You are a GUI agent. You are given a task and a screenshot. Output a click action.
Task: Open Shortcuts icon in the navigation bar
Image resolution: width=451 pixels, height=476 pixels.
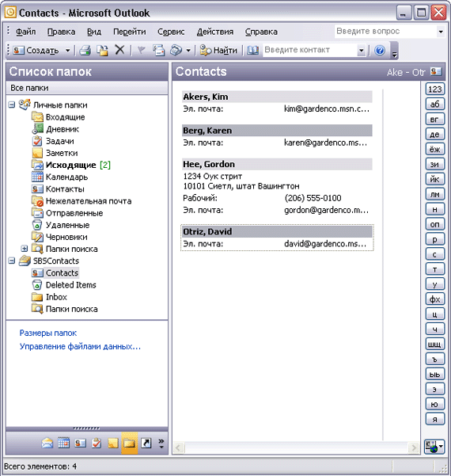click(x=146, y=444)
